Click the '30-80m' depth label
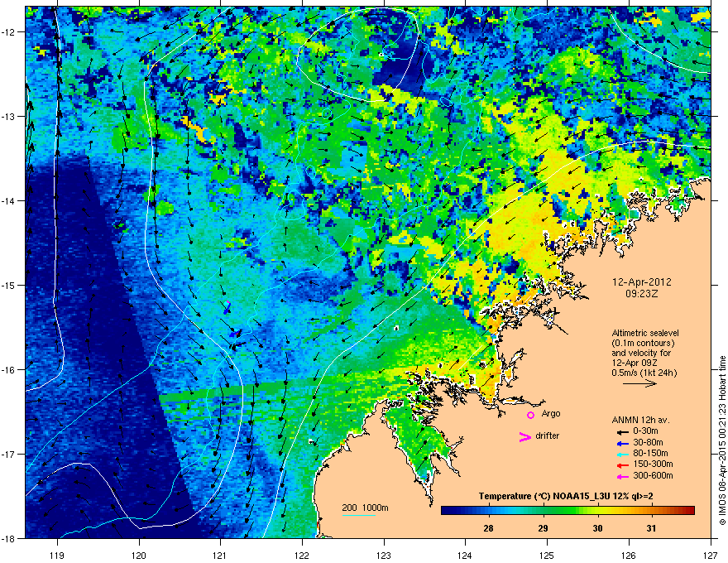The width and height of the screenshot is (728, 563). [648, 442]
